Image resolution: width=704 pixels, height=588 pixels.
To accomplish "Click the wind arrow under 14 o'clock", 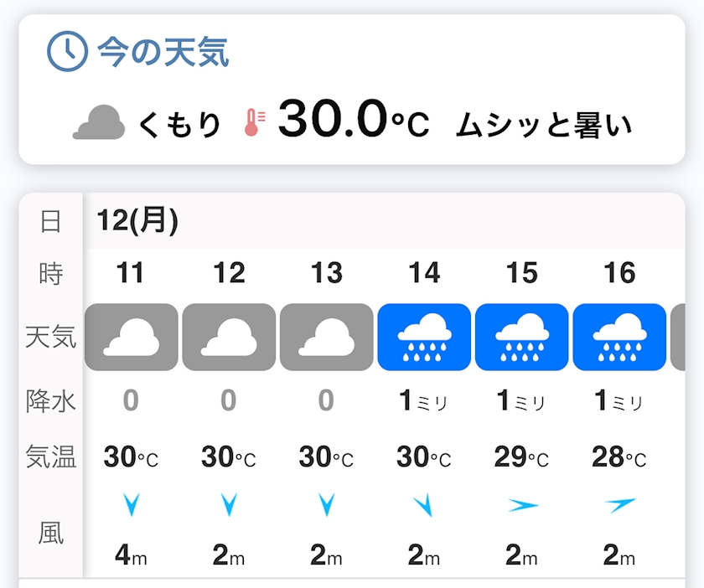I will (x=423, y=505).
